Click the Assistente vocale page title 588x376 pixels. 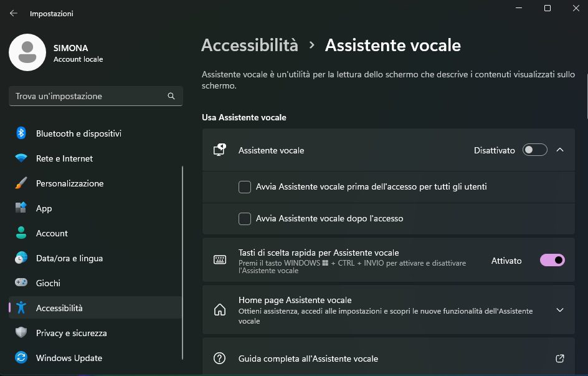393,46
